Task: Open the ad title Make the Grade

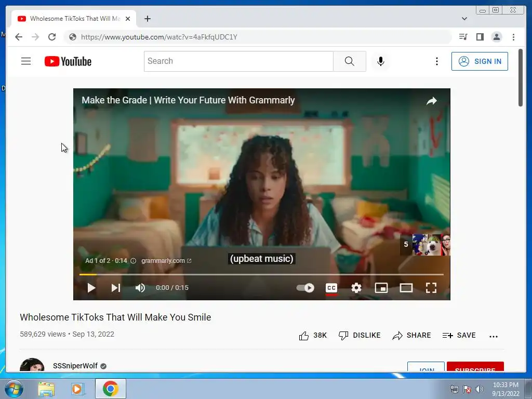Action: point(188,100)
